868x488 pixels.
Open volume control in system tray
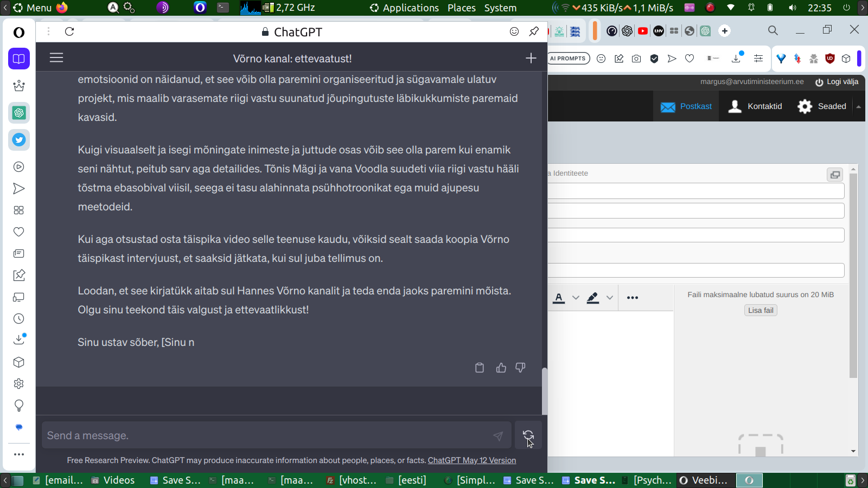pyautogui.click(x=793, y=8)
